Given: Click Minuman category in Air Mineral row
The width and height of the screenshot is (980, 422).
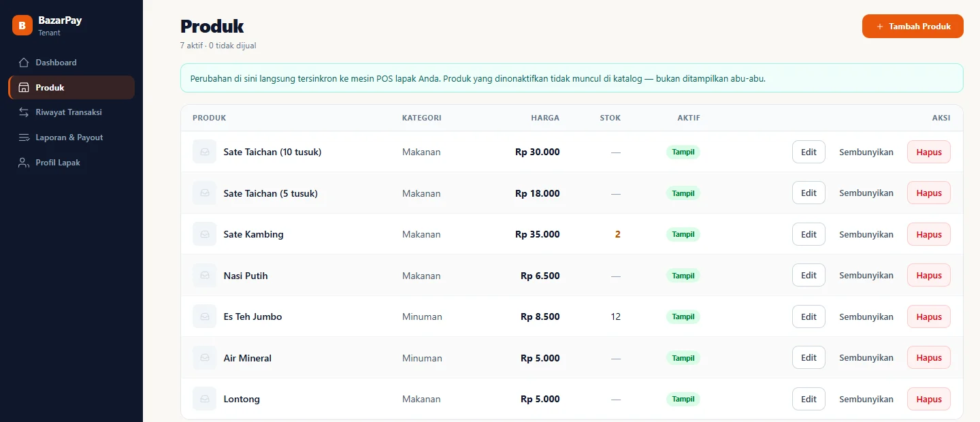Looking at the screenshot, I should 422,358.
